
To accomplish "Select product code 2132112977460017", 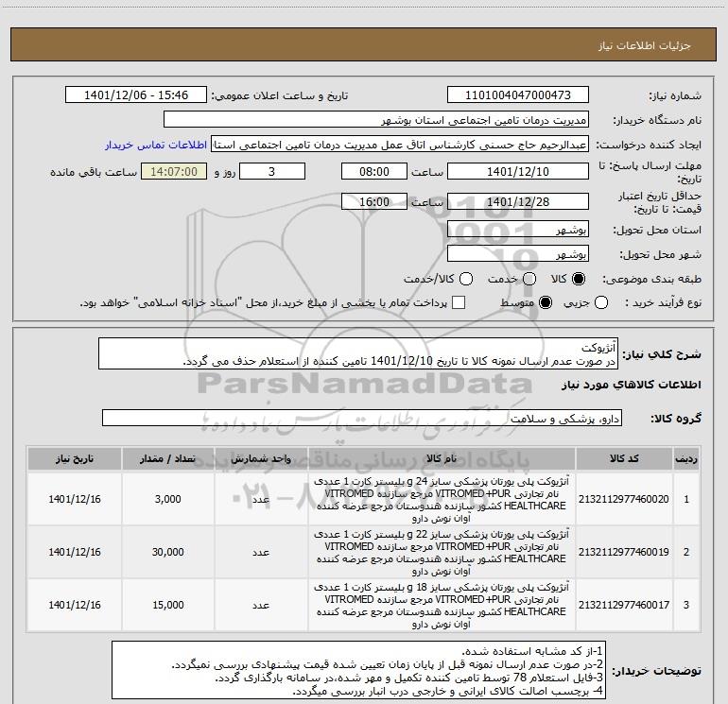I will point(624,605).
